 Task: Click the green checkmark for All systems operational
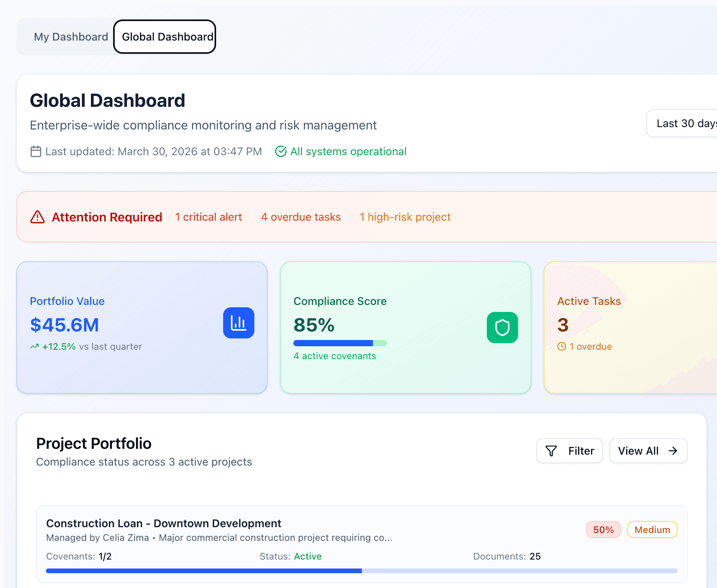click(x=281, y=151)
